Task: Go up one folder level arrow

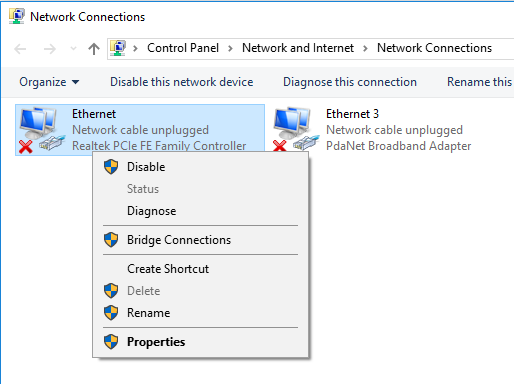Action: click(x=94, y=49)
